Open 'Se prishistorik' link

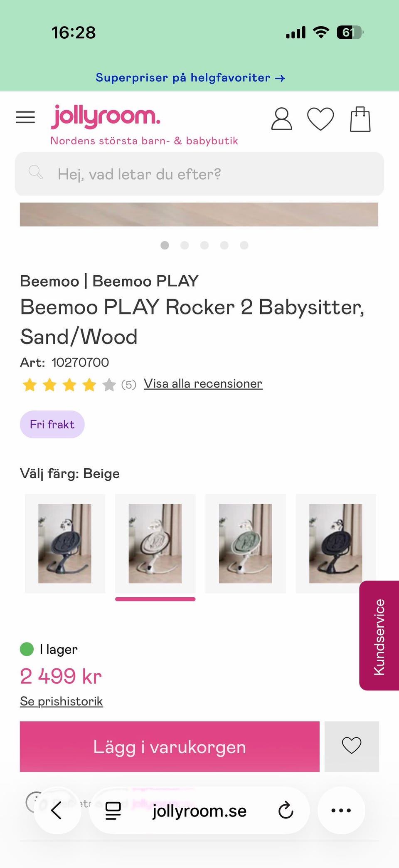[x=62, y=701]
